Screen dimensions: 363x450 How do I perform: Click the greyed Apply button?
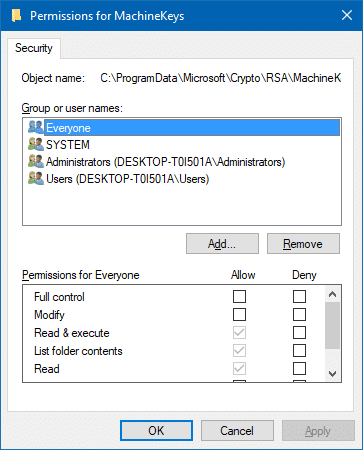(x=318, y=431)
